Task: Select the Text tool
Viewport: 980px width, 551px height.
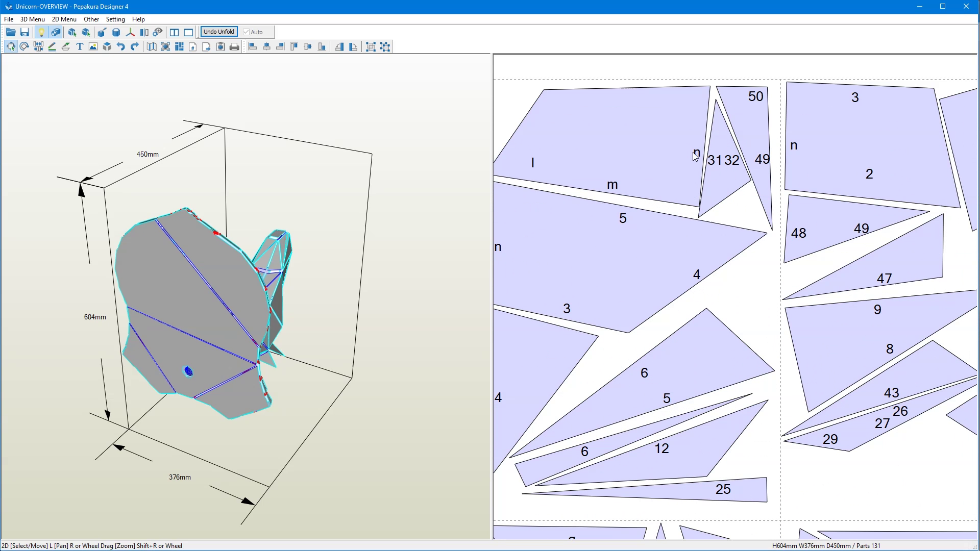Action: pos(79,46)
